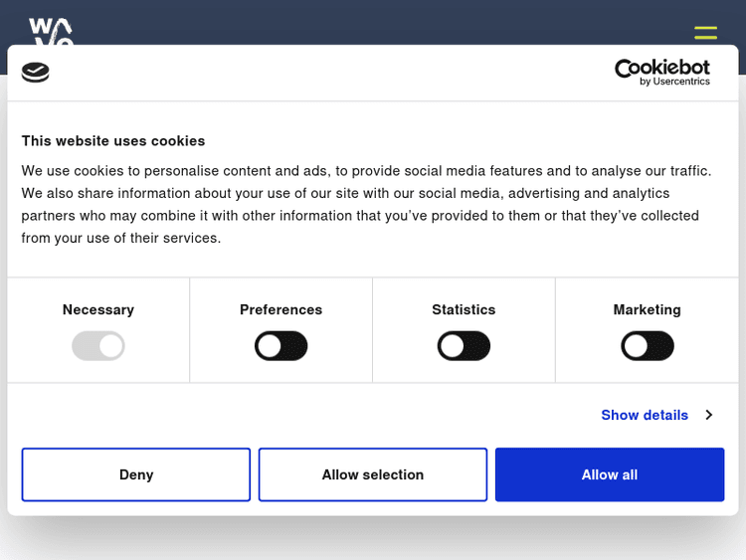Click the Show details link
Viewport: 746px width, 560px height.
click(645, 415)
